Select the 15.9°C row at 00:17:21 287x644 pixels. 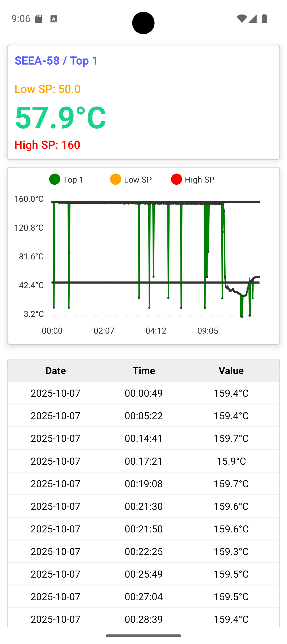tap(143, 461)
